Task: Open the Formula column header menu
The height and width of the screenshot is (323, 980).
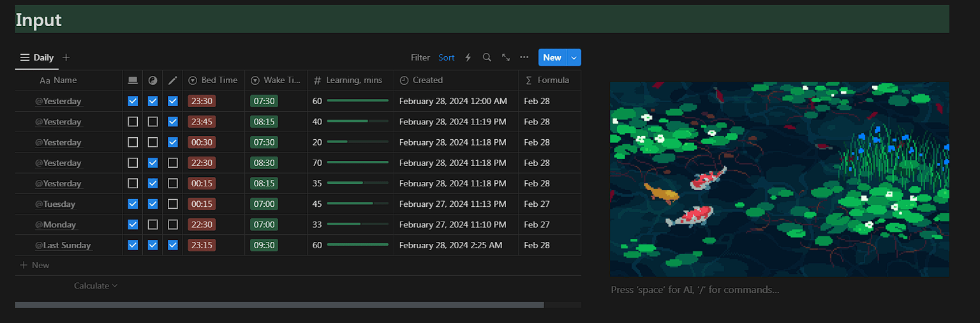Action: point(550,80)
